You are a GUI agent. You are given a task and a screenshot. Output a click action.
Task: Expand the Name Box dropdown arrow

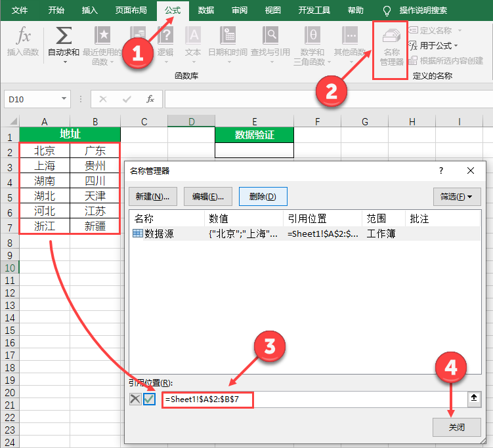(x=64, y=99)
